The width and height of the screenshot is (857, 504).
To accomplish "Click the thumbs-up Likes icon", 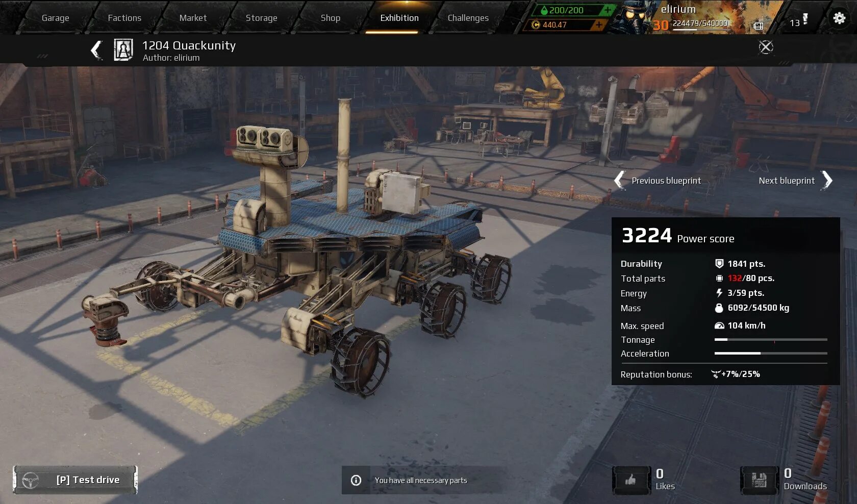I will (631, 480).
